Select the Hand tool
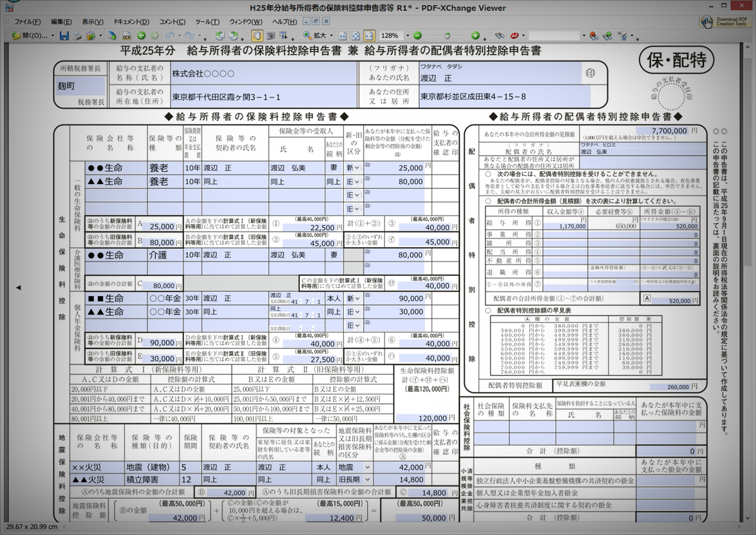The height and width of the screenshot is (535, 756). pos(257,35)
